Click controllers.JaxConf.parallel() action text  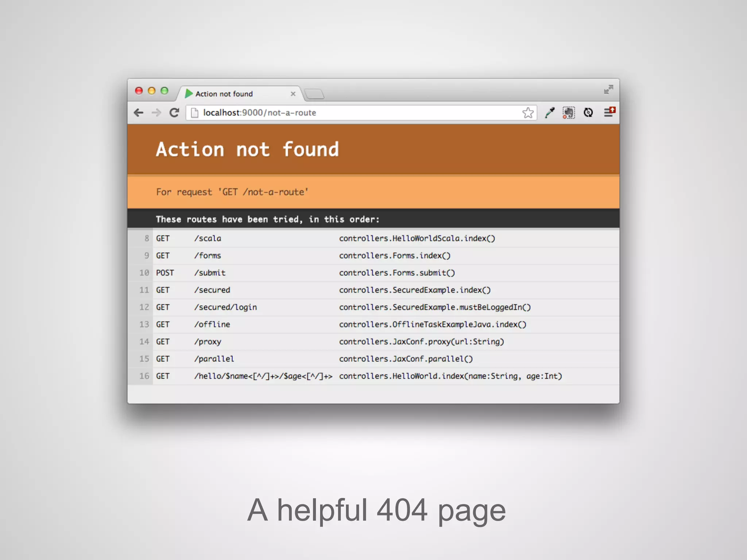[406, 359]
